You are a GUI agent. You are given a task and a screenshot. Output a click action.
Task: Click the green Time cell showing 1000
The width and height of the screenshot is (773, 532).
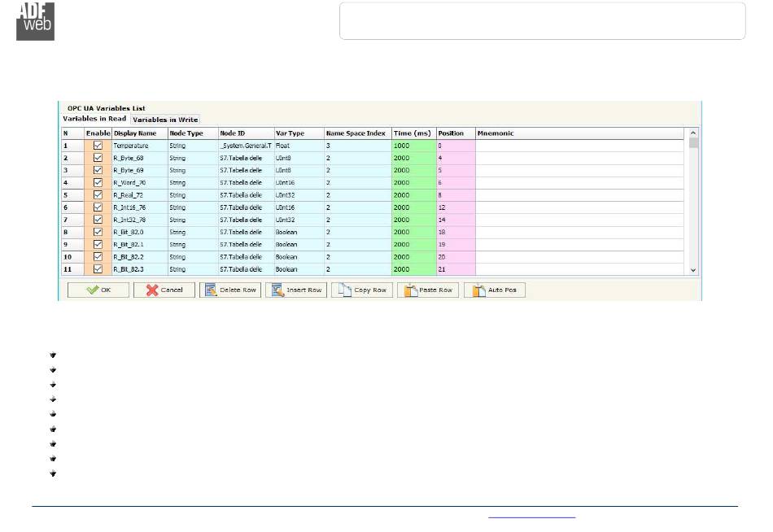tap(413, 146)
